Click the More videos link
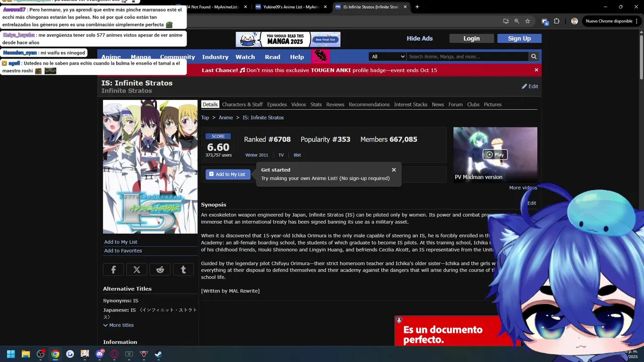 [523, 188]
